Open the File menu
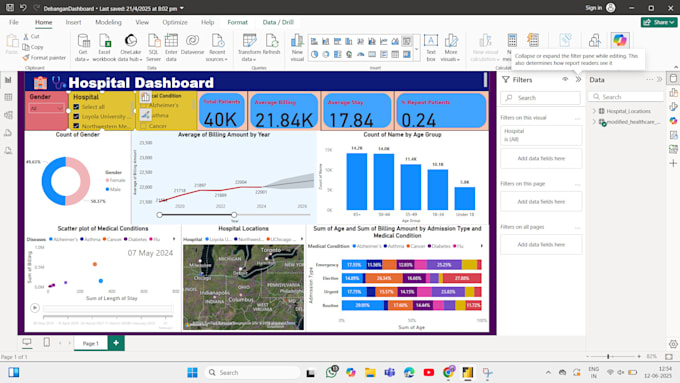The height and width of the screenshot is (383, 680). coord(14,22)
